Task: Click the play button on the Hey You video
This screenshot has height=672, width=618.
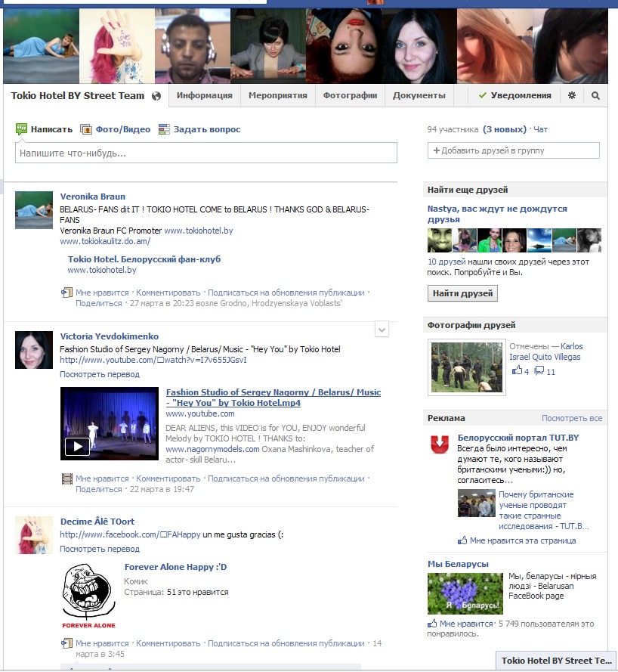Action: [x=77, y=447]
